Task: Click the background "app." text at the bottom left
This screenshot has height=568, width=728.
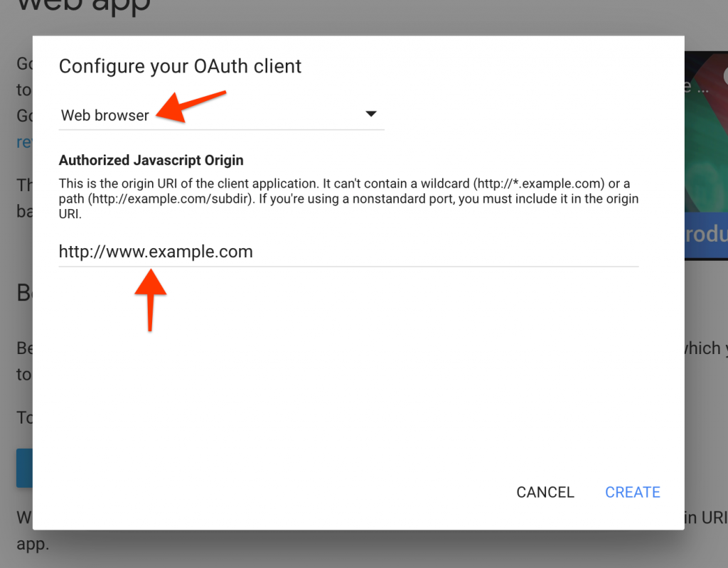Action: (33, 544)
